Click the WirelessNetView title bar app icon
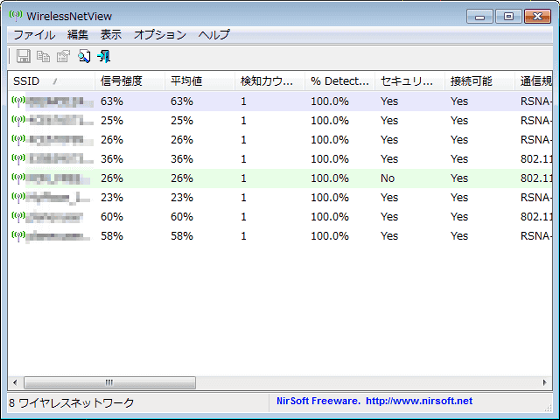The image size is (560, 420). tap(16, 16)
